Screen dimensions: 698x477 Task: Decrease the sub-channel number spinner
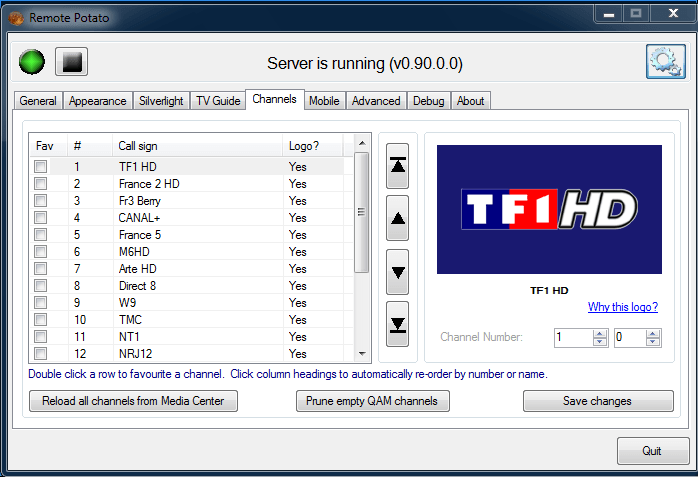(x=653, y=342)
